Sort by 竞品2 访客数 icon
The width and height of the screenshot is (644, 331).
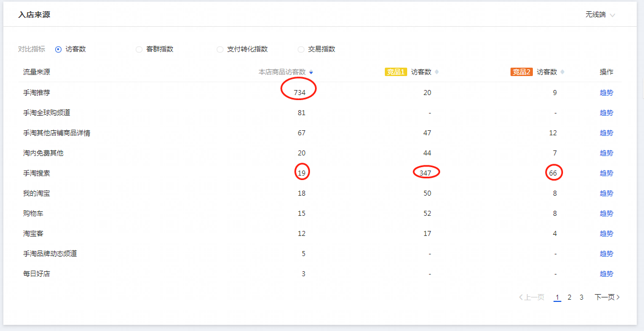click(562, 72)
